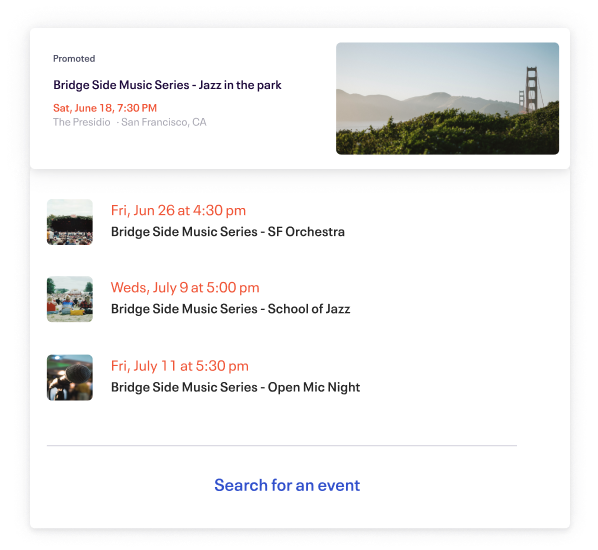Click The Presidio venue text
Screen dimensions: 598x550
(x=82, y=122)
